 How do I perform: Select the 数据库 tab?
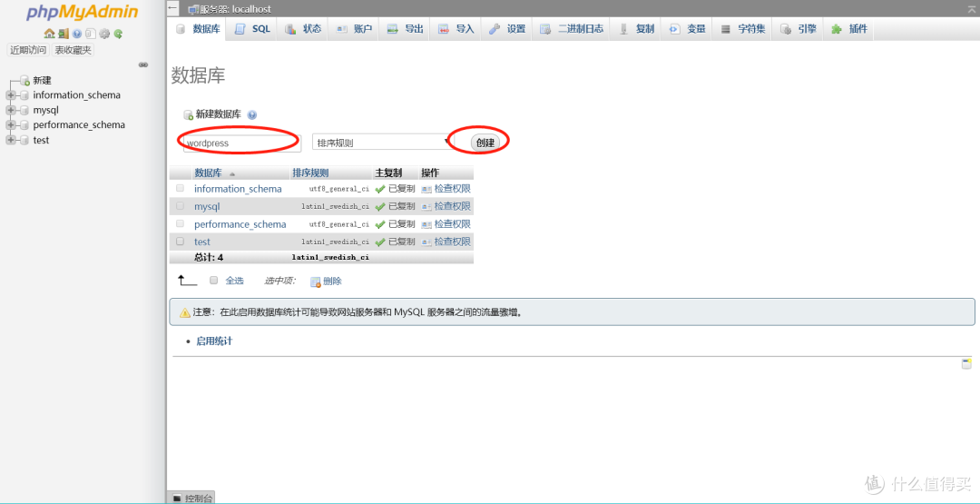point(198,29)
